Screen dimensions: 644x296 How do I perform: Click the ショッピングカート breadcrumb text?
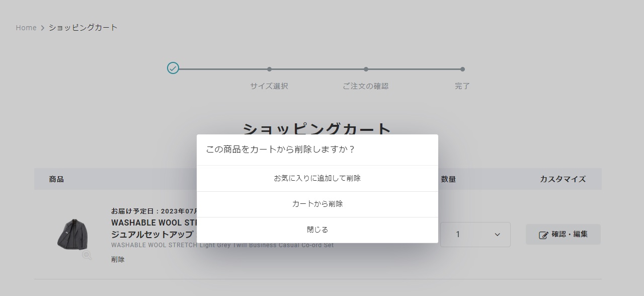pos(83,28)
